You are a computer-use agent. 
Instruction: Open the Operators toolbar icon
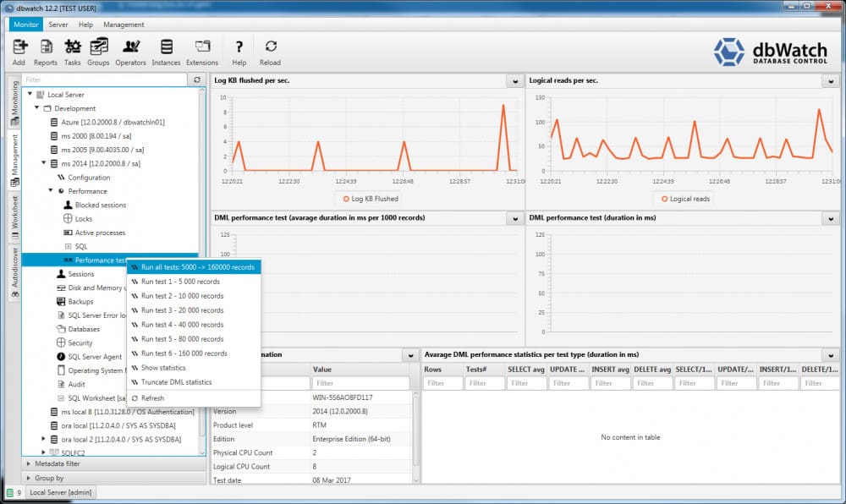click(x=130, y=47)
